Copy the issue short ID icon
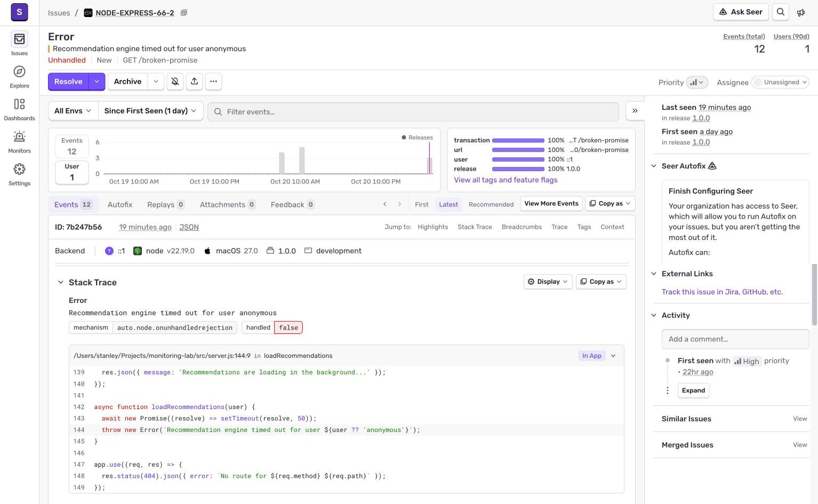The height and width of the screenshot is (504, 818). point(184,13)
